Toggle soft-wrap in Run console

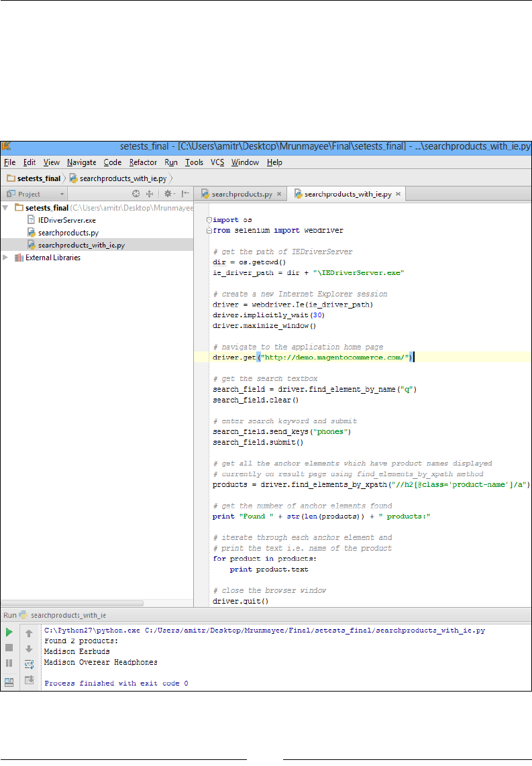pyautogui.click(x=29, y=664)
